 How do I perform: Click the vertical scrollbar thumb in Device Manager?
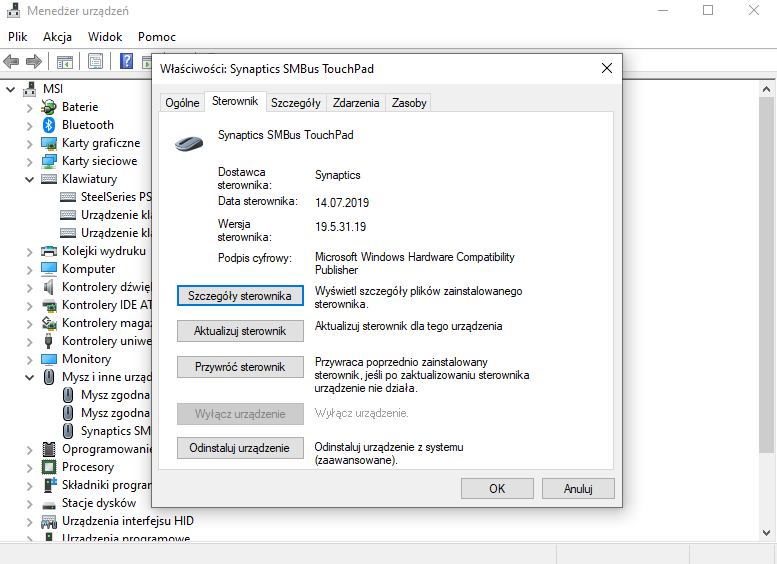click(x=766, y=275)
